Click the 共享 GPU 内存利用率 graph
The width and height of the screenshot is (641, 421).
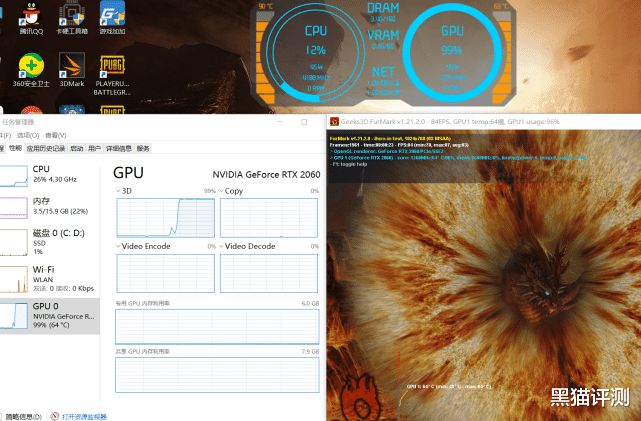[217, 375]
